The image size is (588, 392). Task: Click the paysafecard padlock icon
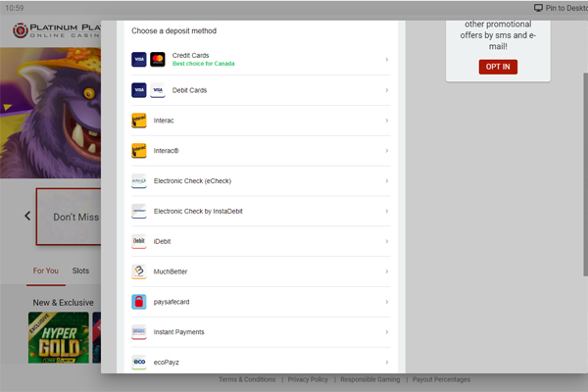pos(139,302)
